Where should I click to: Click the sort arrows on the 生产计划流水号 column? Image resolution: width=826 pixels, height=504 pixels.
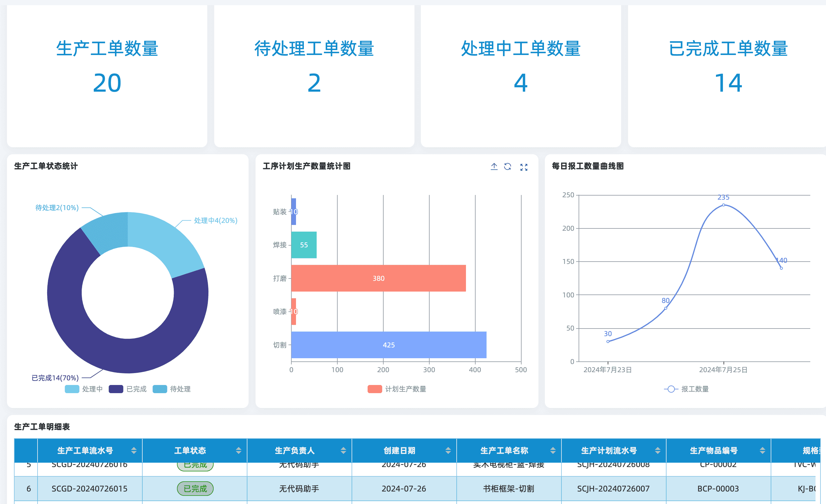[657, 450]
